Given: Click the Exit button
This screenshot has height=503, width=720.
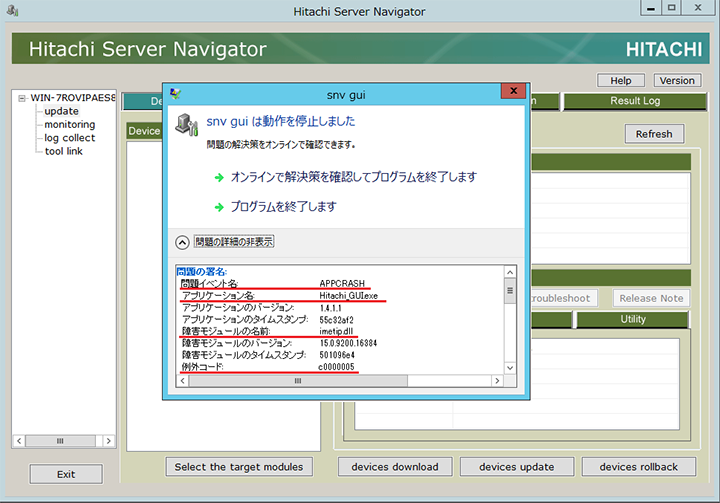Looking at the screenshot, I should coord(66,474).
